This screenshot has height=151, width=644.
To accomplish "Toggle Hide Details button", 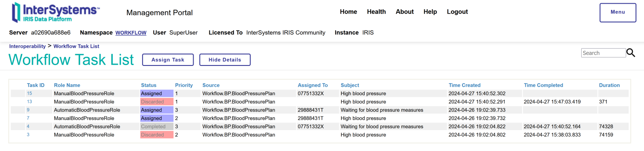I will [x=225, y=60].
